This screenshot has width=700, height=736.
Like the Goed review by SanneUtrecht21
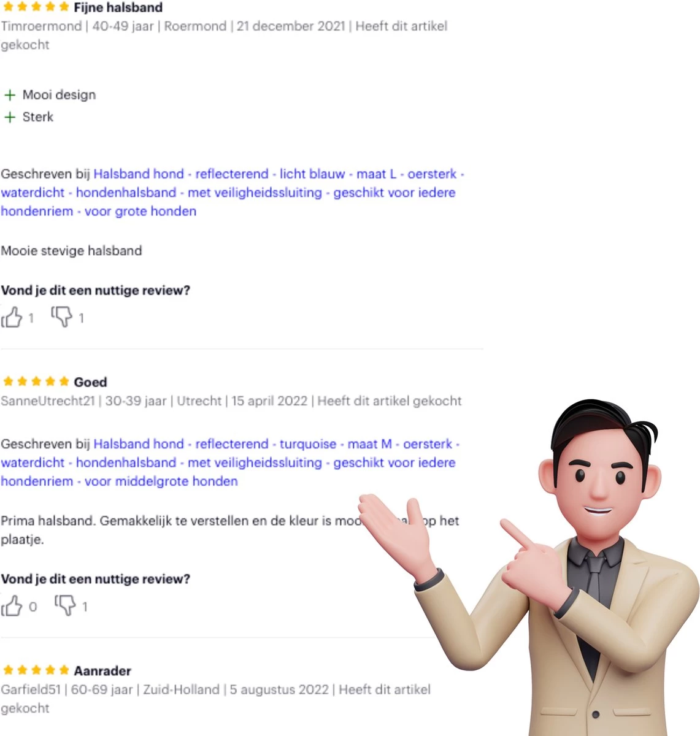(12, 605)
